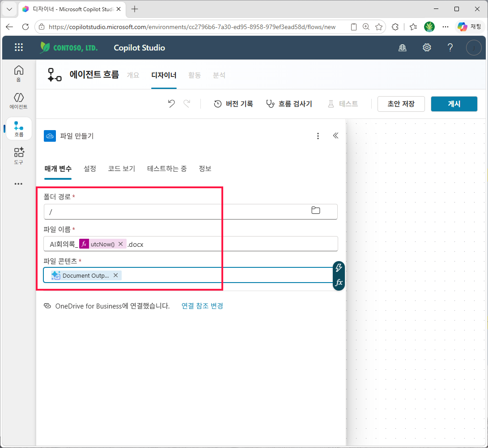
Task: Open the browser favorites list icon
Action: click(413, 27)
